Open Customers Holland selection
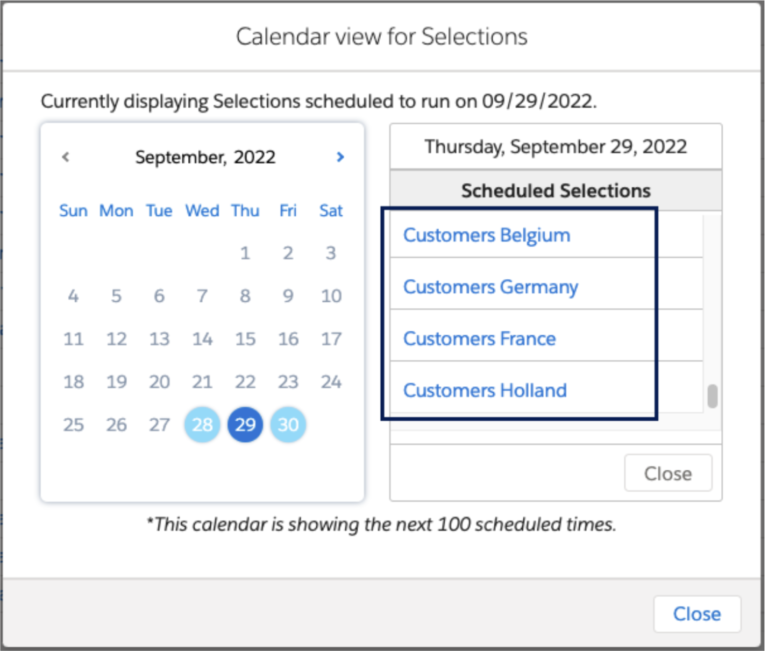This screenshot has width=768, height=651. tap(484, 391)
